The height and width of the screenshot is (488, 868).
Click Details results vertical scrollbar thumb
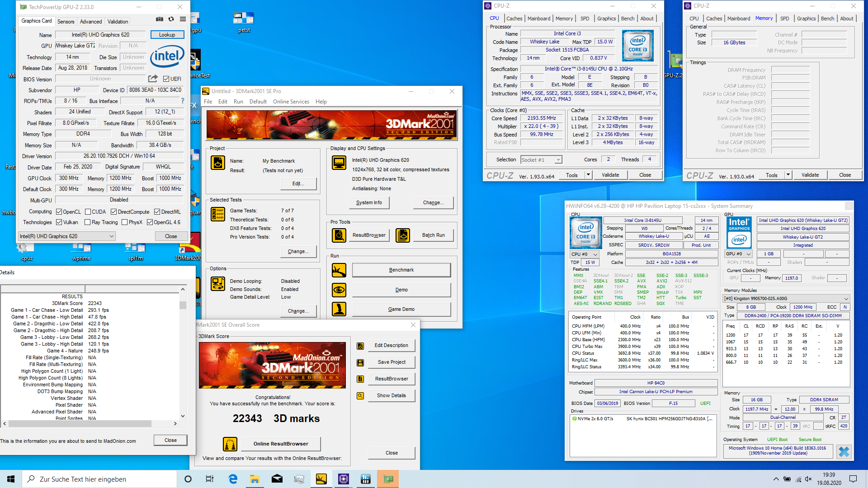click(x=183, y=305)
